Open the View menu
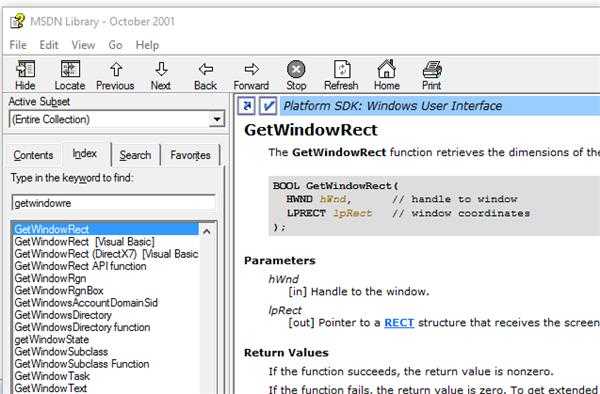This screenshot has width=600, height=394. (83, 45)
